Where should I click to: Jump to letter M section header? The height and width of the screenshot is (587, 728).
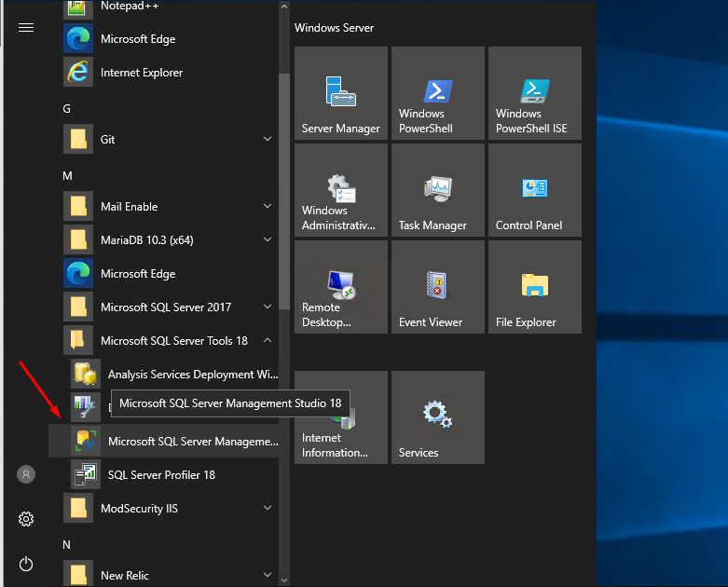(67, 175)
